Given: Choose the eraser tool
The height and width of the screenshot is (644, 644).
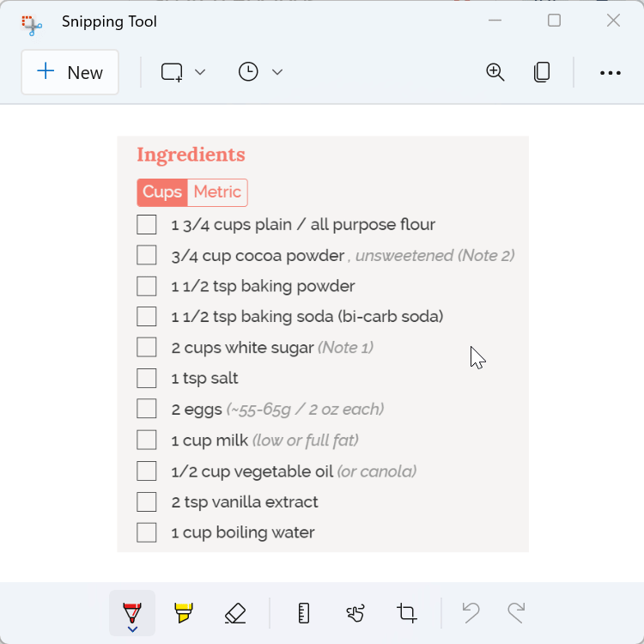Looking at the screenshot, I should [x=234, y=612].
